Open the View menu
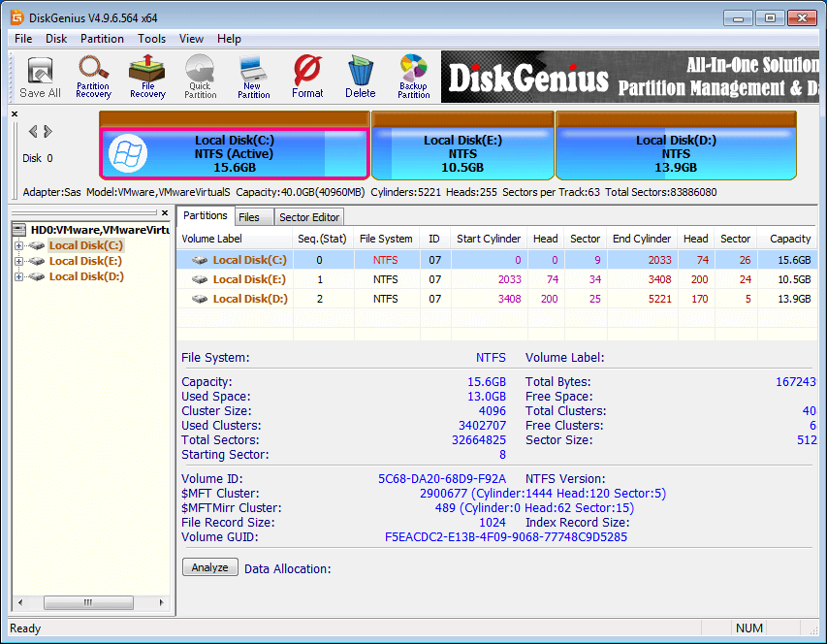 pos(191,39)
